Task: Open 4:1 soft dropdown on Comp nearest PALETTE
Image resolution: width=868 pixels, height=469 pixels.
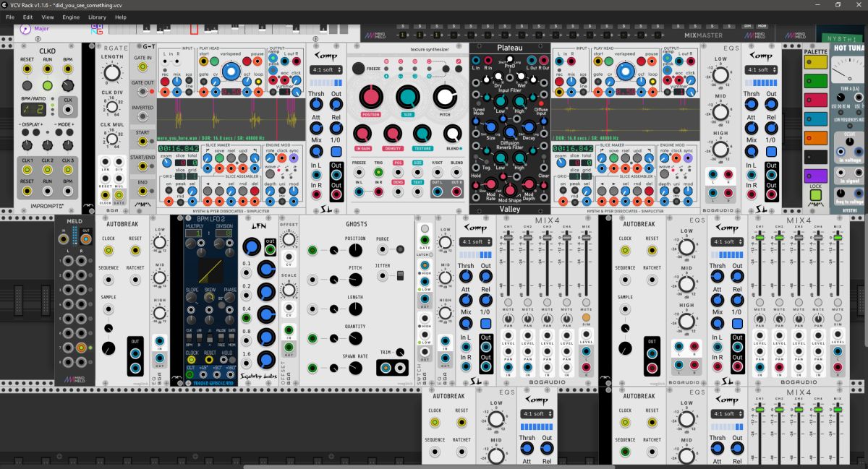Action: 761,69
